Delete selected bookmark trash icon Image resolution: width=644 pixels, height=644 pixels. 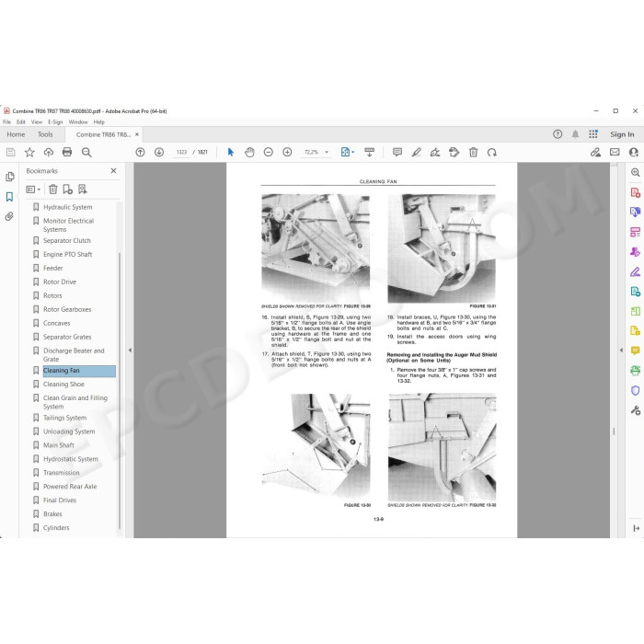53,190
